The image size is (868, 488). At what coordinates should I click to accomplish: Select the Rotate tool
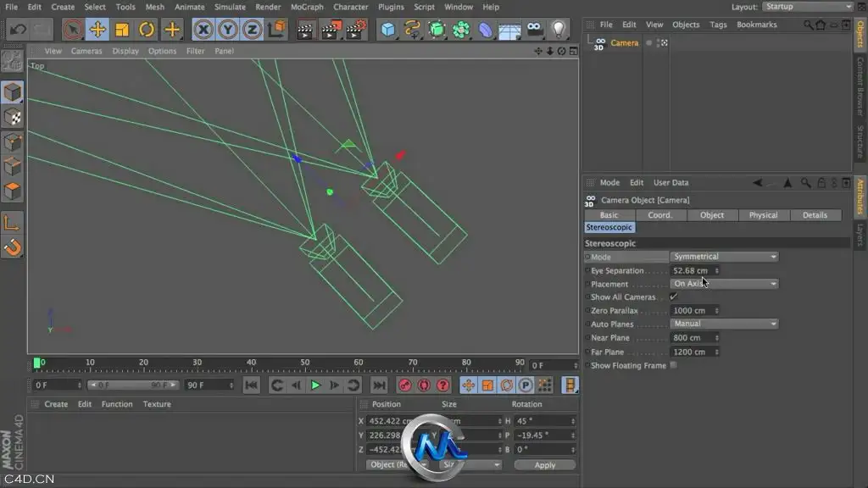pos(147,30)
